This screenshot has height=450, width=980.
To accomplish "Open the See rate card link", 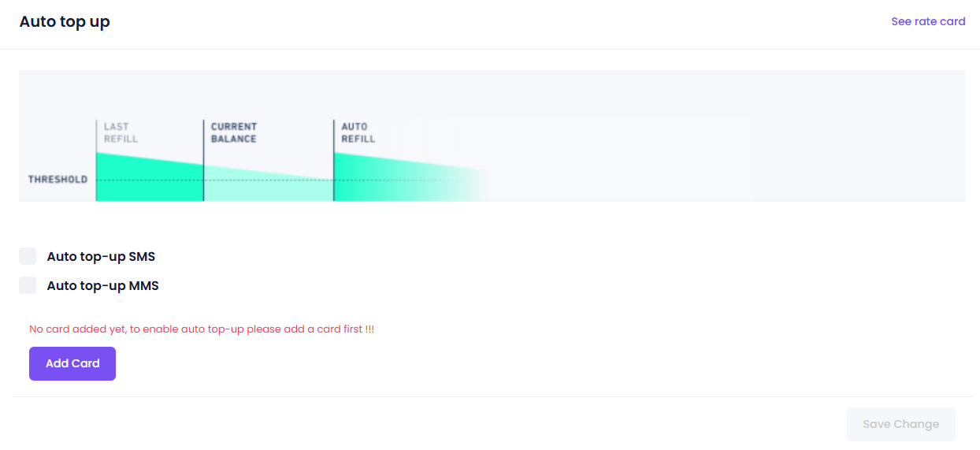I will (928, 21).
